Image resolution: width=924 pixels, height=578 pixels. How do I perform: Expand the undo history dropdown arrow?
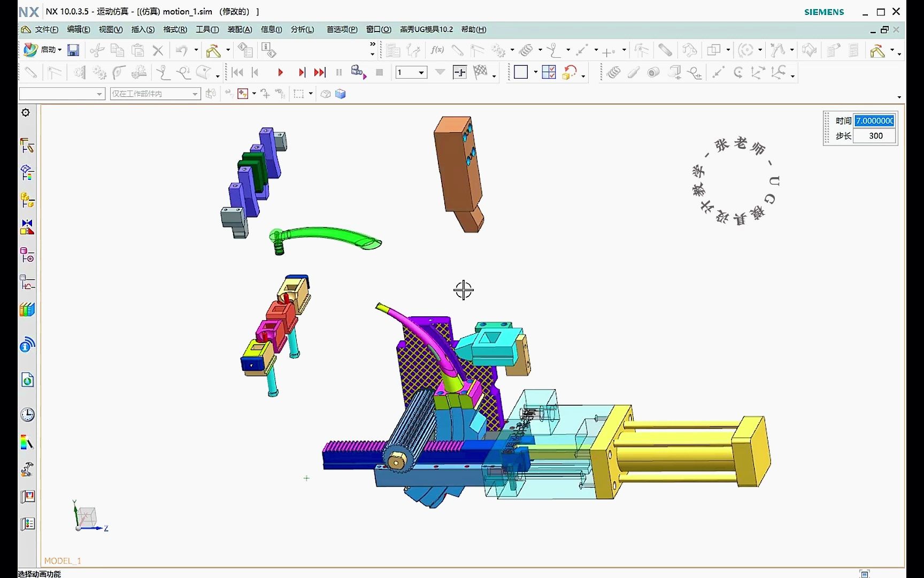click(x=196, y=50)
